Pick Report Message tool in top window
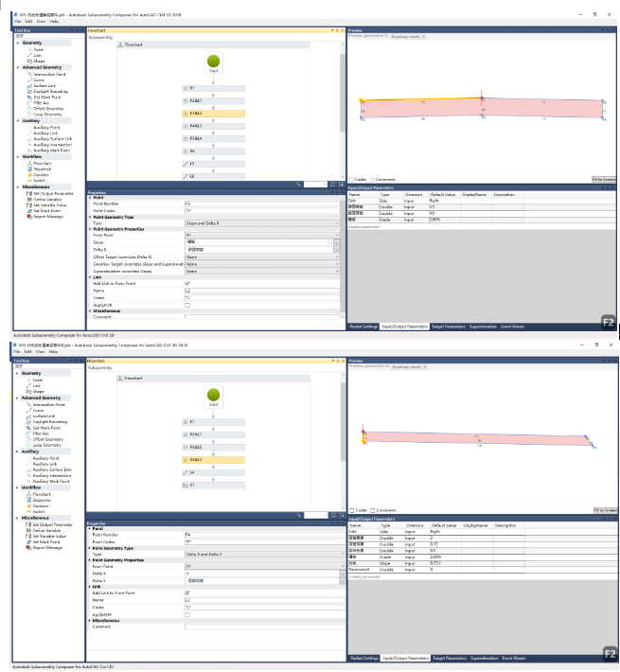This screenshot has height=672, width=620. 47,217
